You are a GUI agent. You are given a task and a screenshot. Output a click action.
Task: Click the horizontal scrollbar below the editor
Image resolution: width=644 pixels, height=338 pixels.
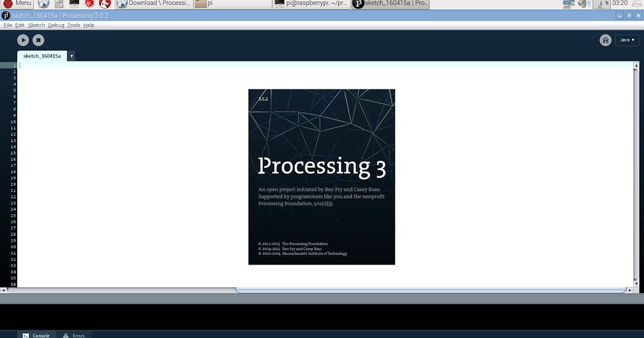coord(429,289)
